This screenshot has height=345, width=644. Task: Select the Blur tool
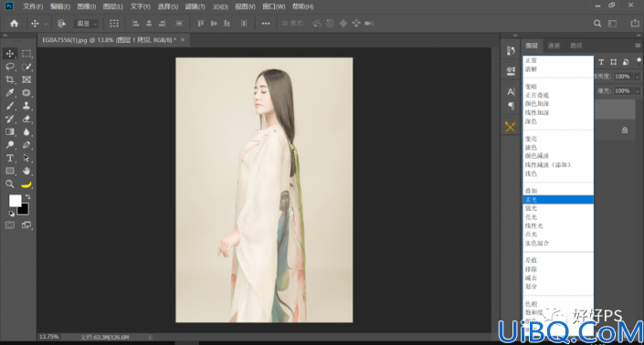pyautogui.click(x=26, y=132)
